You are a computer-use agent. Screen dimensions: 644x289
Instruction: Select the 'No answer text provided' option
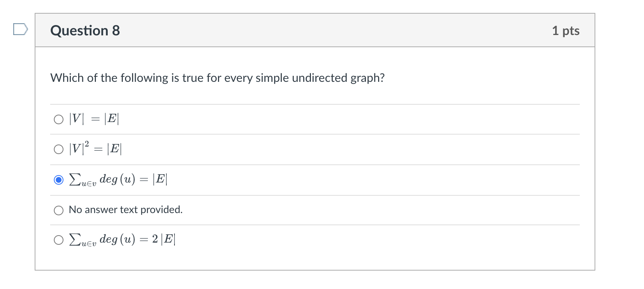pos(59,210)
